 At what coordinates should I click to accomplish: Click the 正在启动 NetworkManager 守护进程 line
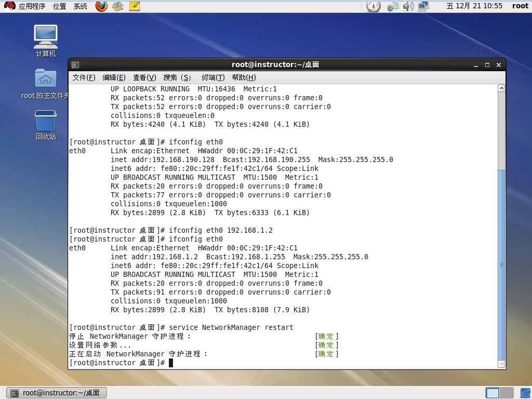(x=204, y=354)
